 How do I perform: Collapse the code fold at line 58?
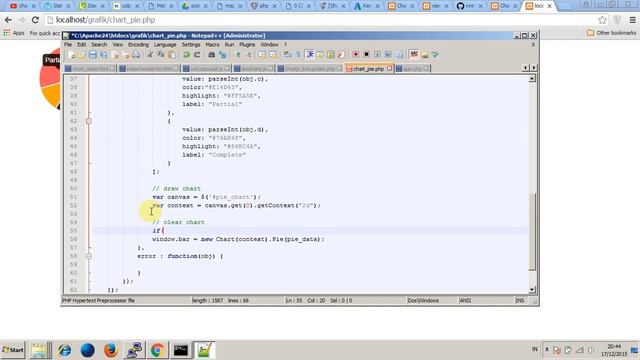pos(89,256)
